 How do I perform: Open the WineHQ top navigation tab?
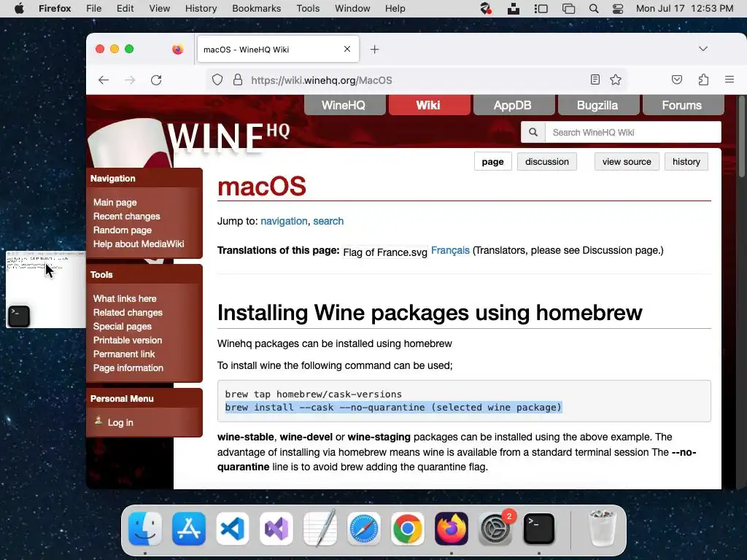(344, 105)
